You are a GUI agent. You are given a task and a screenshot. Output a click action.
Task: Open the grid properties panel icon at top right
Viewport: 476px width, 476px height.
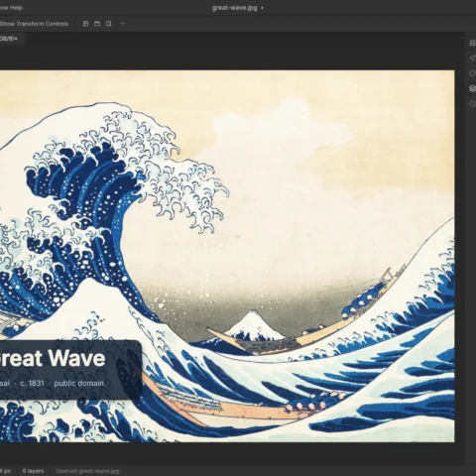472,43
